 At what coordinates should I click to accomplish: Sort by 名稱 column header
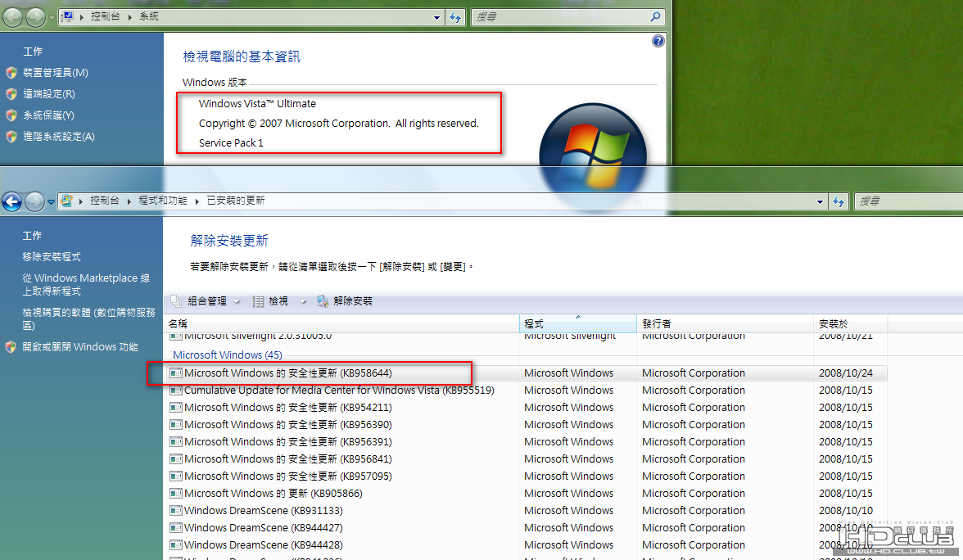(x=341, y=323)
